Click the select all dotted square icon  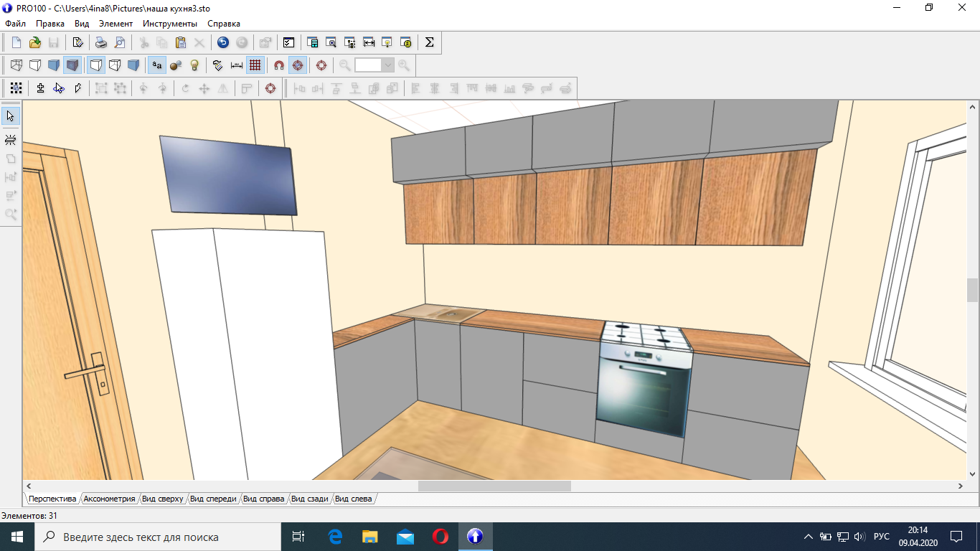(17, 88)
